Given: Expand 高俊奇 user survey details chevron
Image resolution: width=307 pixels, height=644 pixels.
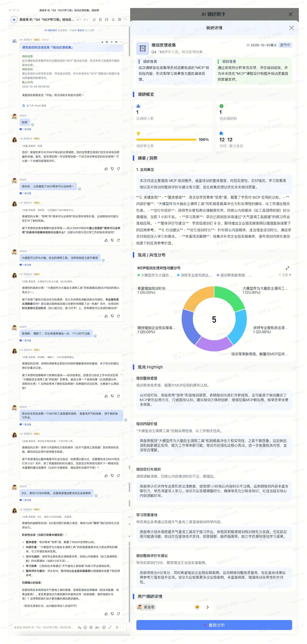Looking at the screenshot, I should coord(207,607).
